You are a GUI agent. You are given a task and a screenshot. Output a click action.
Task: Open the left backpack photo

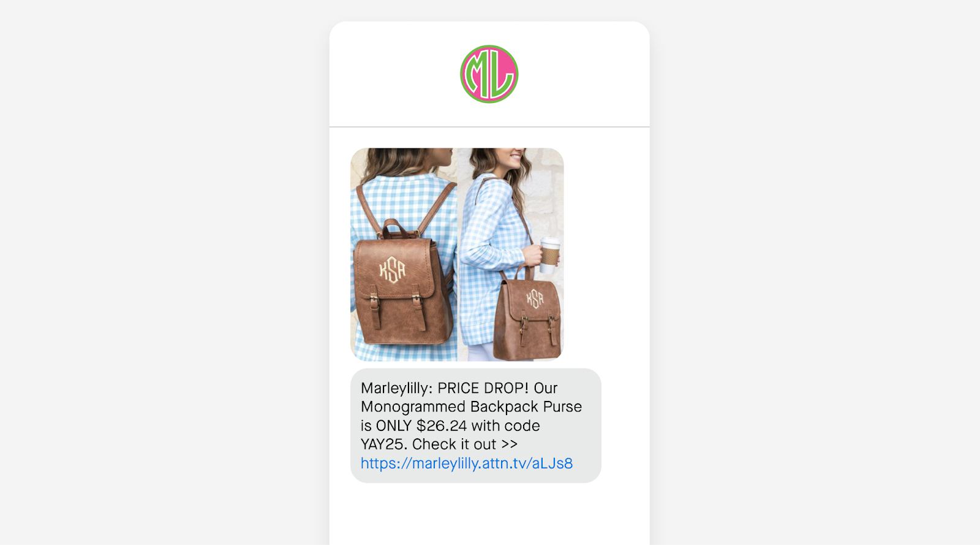[404, 254]
